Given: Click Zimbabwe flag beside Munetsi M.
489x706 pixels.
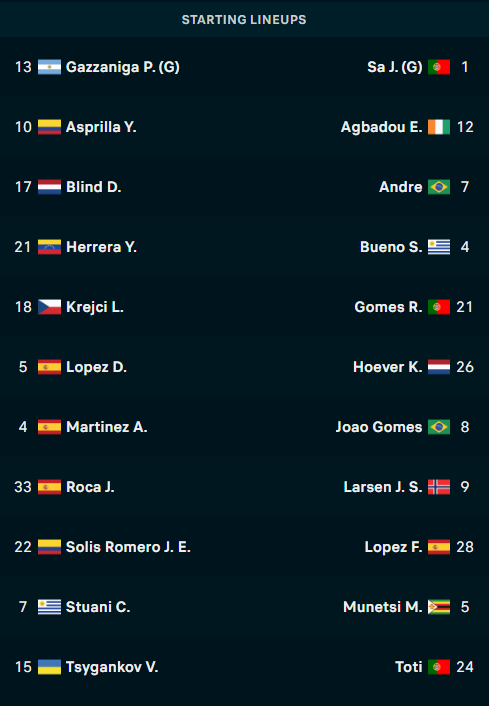Looking at the screenshot, I should pos(439,607).
